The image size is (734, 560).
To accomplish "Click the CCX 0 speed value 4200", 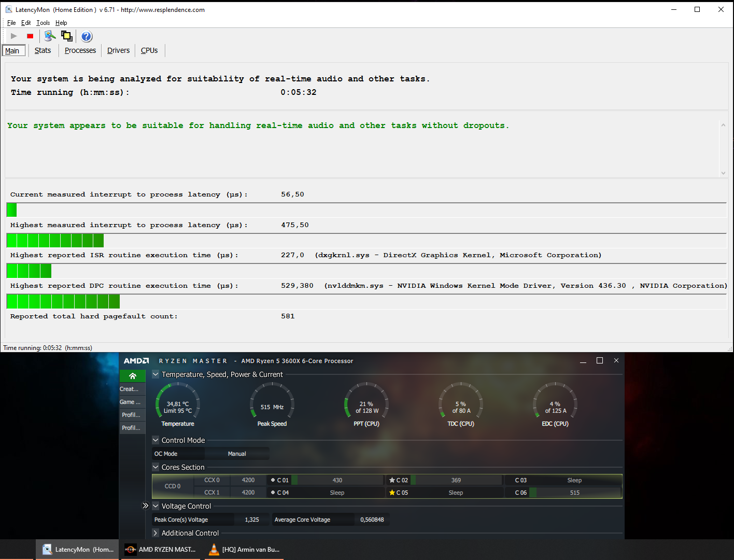I will pos(248,480).
